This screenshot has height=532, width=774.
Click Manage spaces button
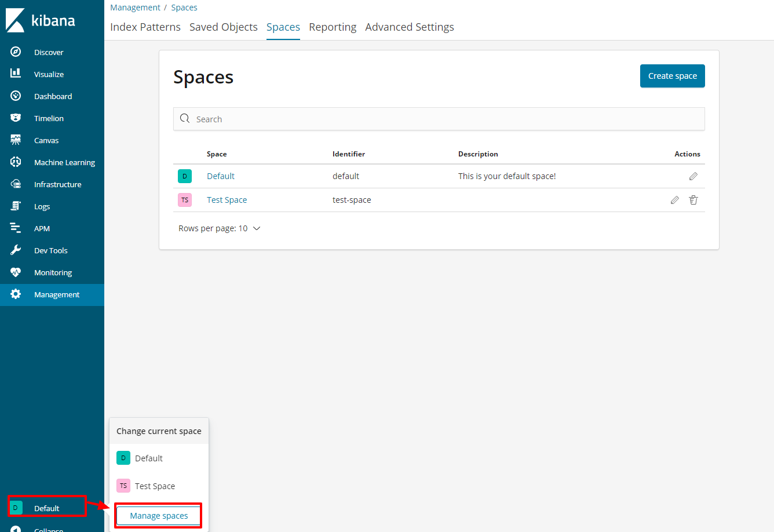pyautogui.click(x=159, y=516)
